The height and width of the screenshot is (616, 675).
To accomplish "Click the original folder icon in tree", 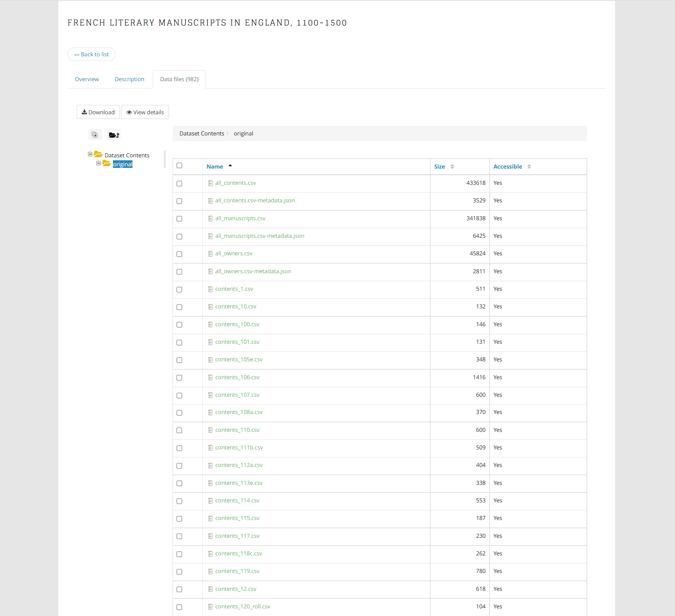I will pyautogui.click(x=107, y=163).
